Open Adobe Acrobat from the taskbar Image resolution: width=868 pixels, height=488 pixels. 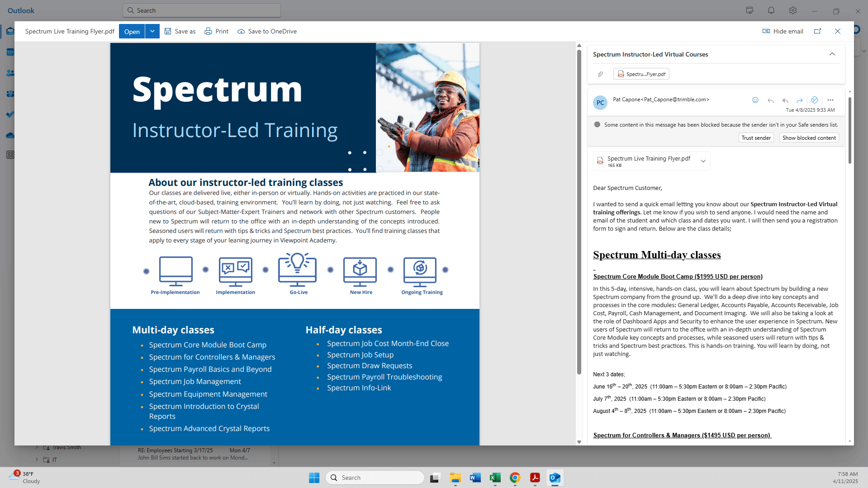coord(535,478)
